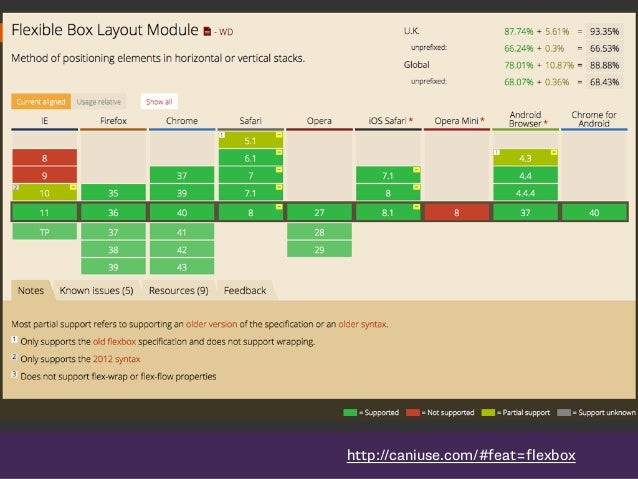The width and height of the screenshot is (638, 479).
Task: Click the prefix flag on iOS Safari 8.1 cell
Action: tap(417, 207)
